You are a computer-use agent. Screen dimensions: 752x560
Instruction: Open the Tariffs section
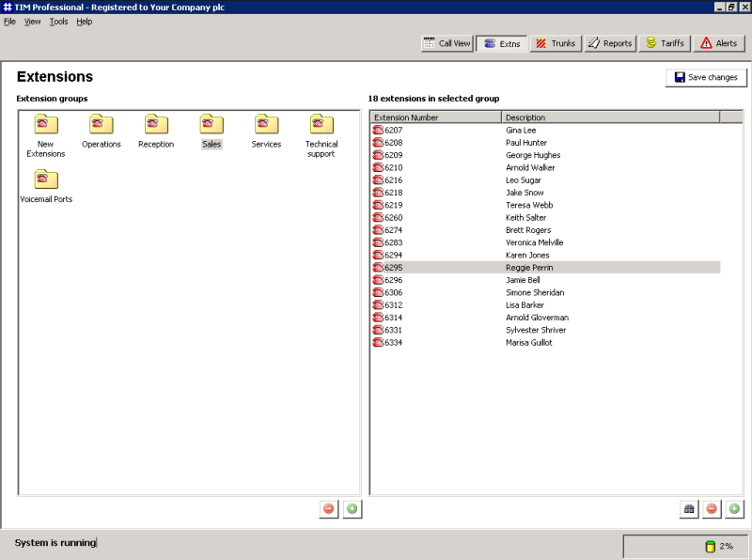[x=665, y=43]
